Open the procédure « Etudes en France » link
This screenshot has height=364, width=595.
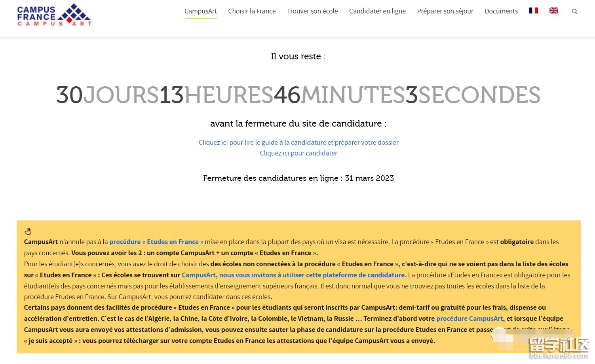[156, 242]
